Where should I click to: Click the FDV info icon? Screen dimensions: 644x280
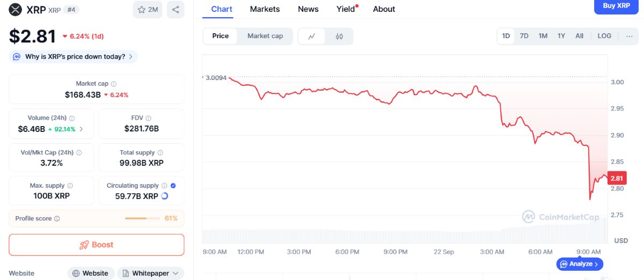tap(149, 118)
